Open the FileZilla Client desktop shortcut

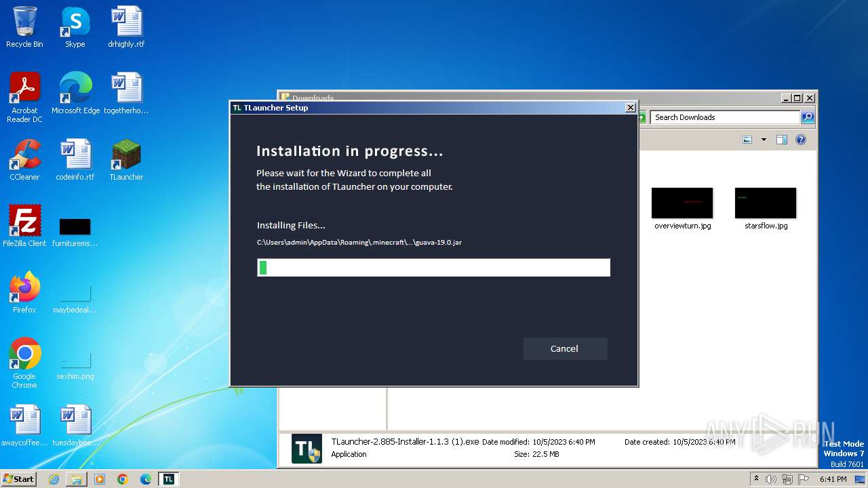24,226
